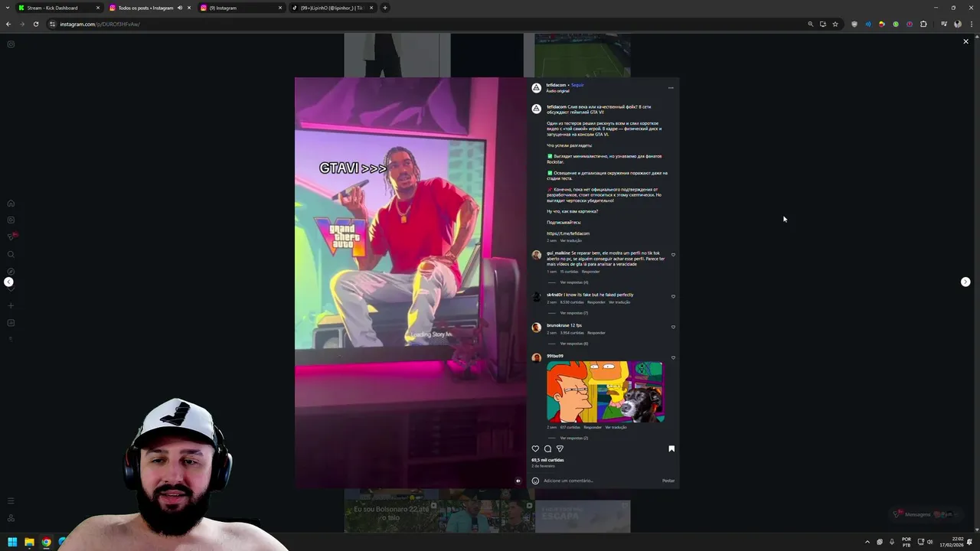Screen dimensions: 980x551
Task: Open Instagram hamburger menu at sidebar bottom
Action: [11, 500]
